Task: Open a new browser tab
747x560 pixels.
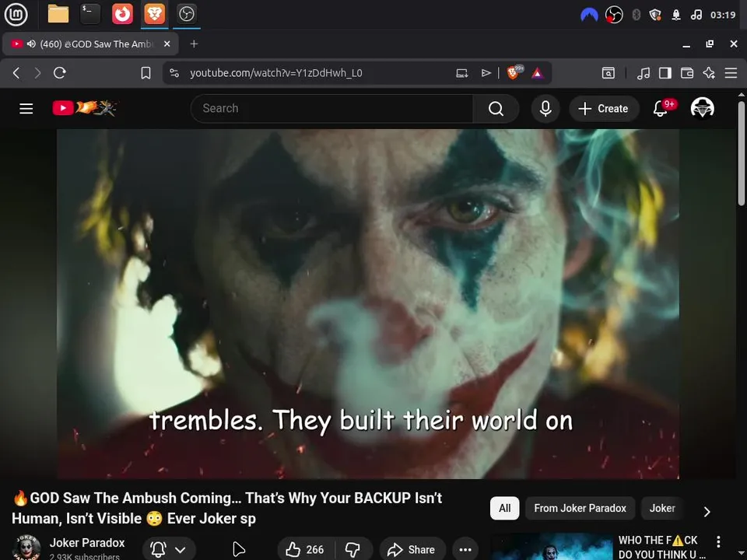Action: [x=194, y=44]
